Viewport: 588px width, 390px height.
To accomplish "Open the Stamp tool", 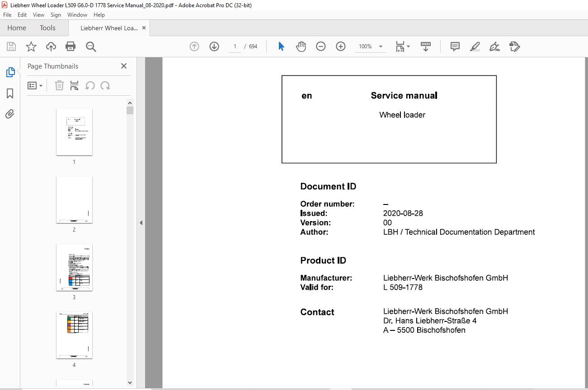I will (x=514, y=46).
